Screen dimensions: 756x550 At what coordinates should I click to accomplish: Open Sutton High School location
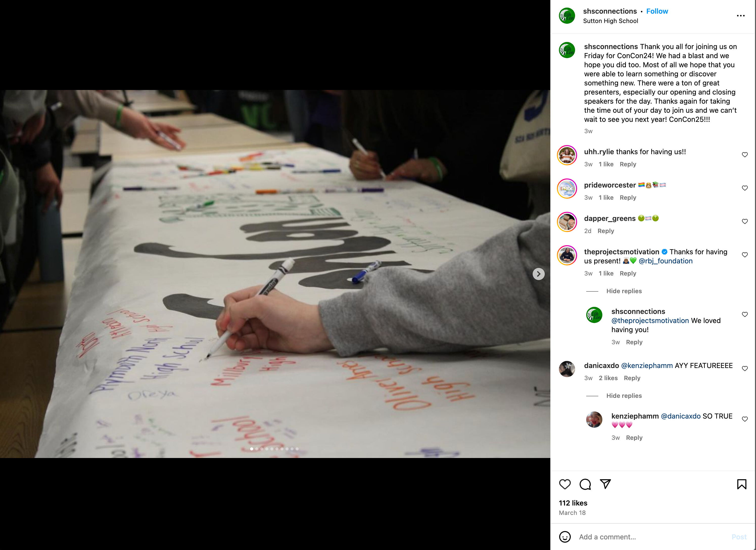(x=610, y=21)
